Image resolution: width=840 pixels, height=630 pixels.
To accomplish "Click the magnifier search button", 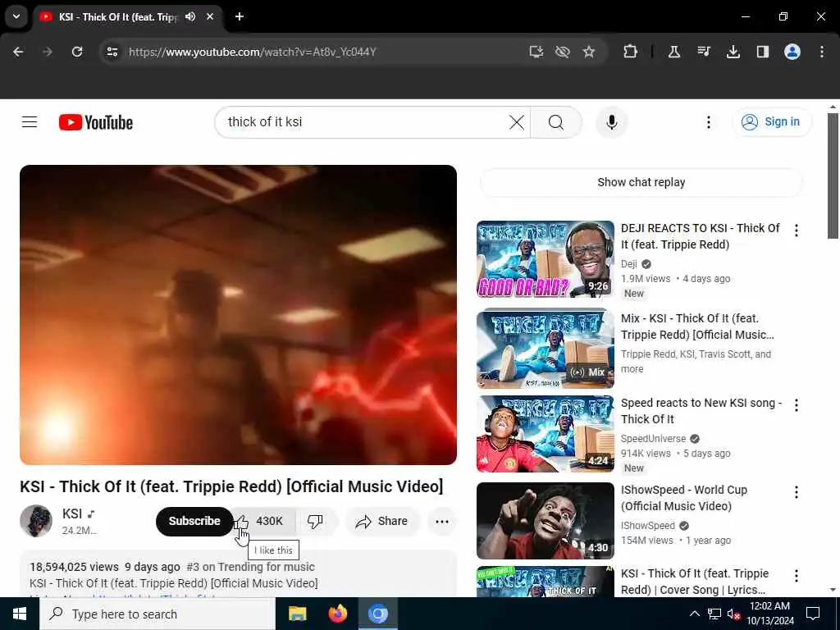I will 556,122.
